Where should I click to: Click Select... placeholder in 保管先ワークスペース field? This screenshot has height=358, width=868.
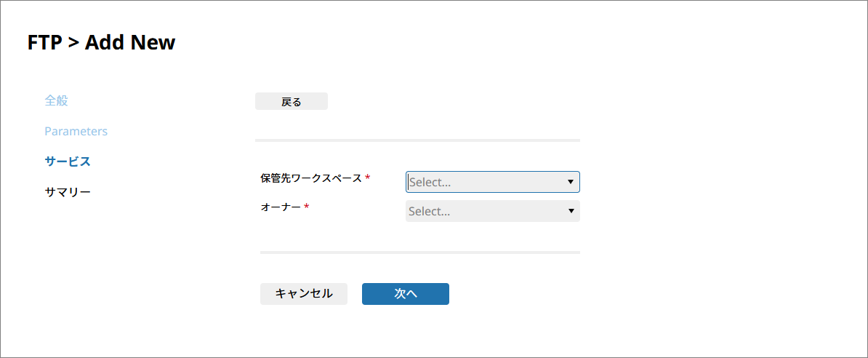pos(430,183)
